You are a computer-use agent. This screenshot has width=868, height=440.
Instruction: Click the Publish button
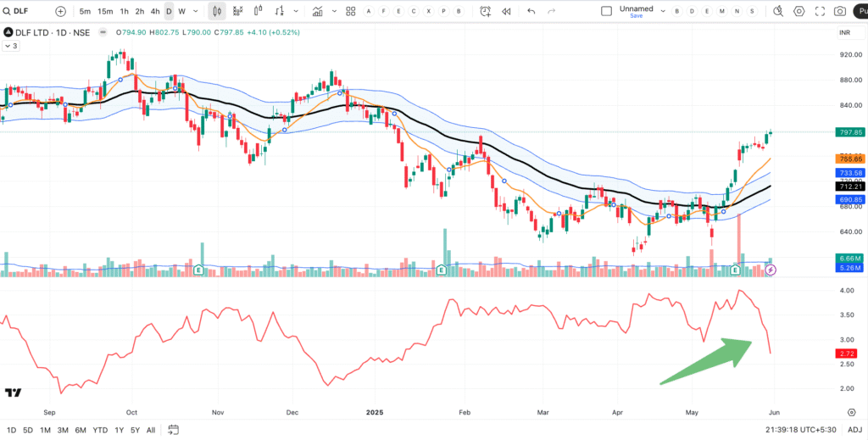(860, 12)
